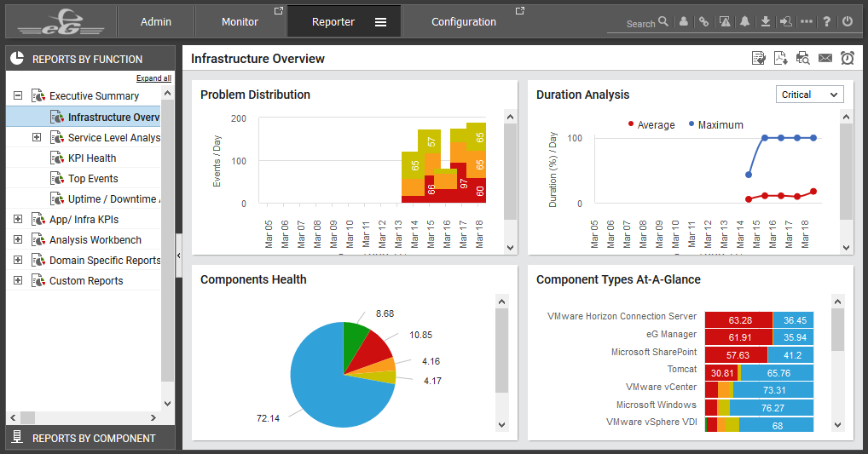Open the Critical severity dropdown
This screenshot has height=454, width=868.
(x=809, y=95)
